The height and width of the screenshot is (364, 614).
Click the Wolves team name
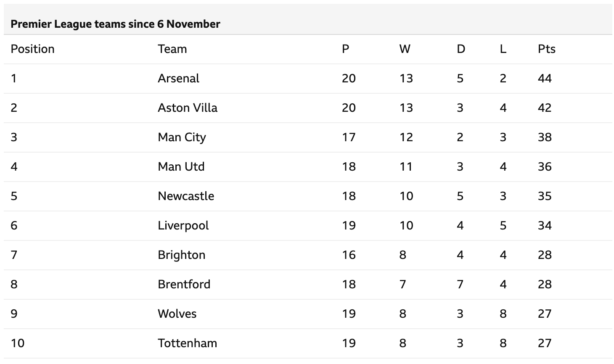(x=177, y=314)
